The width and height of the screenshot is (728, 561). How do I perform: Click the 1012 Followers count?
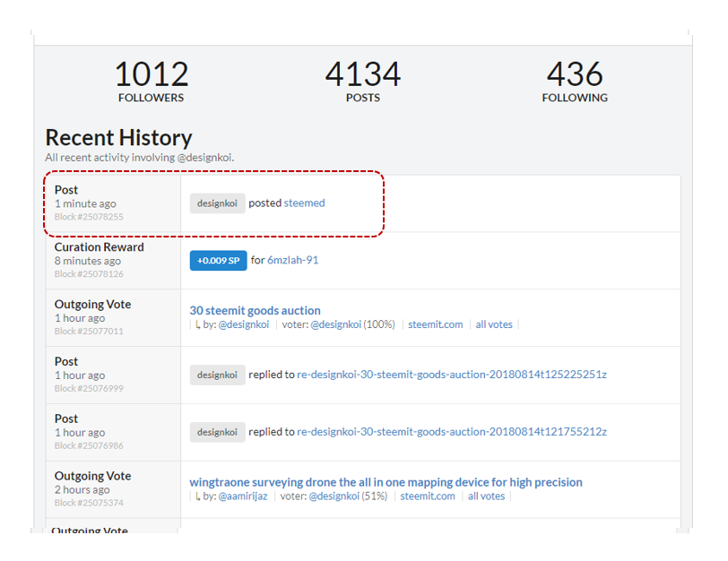152,73
